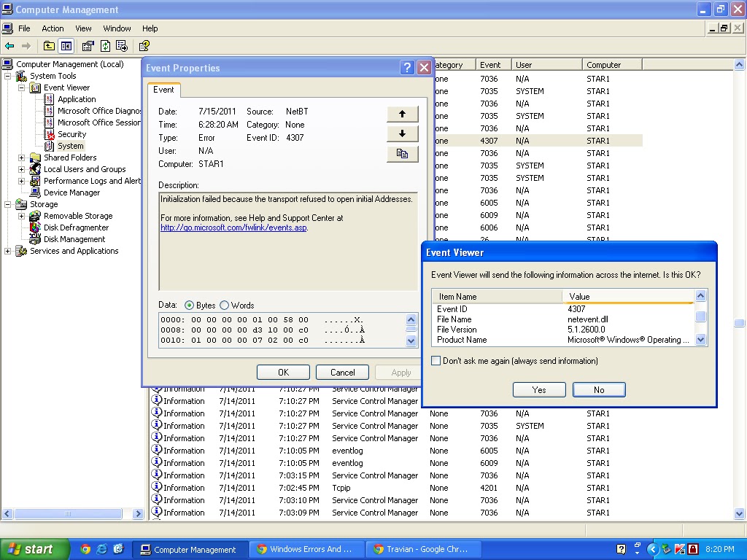The height and width of the screenshot is (560, 747).
Task: Click the next event down-arrow button
Action: coord(402,133)
